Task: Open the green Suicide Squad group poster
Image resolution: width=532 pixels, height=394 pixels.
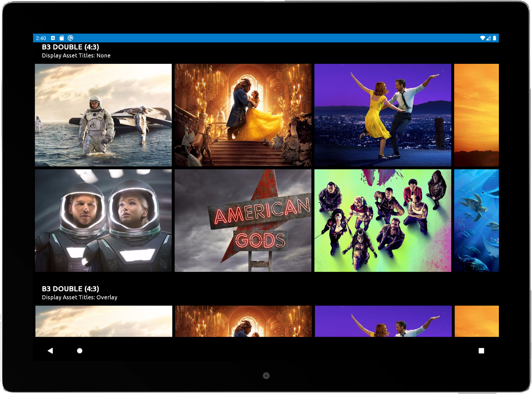Action: click(x=383, y=221)
